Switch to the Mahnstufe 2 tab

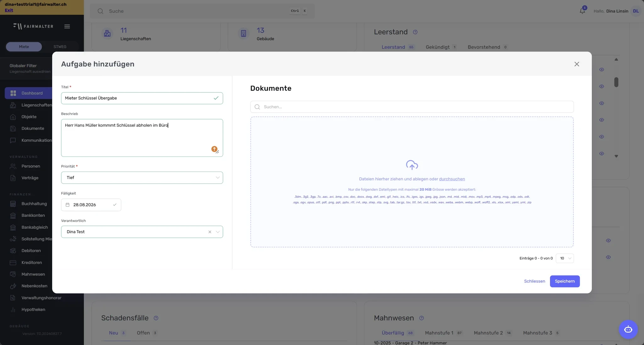pos(492,333)
